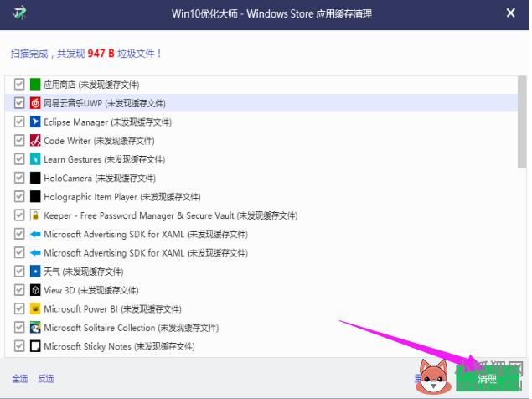This screenshot has height=399, width=532.
Task: Uncheck the 应用商店 checkbox
Action: [19, 84]
